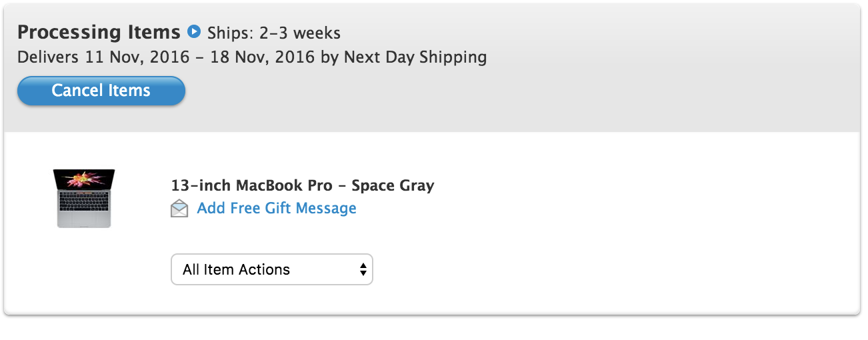Viewport: 868px width, 340px height.
Task: Click the blue arrow icon beside Processing Items
Action: point(194,31)
